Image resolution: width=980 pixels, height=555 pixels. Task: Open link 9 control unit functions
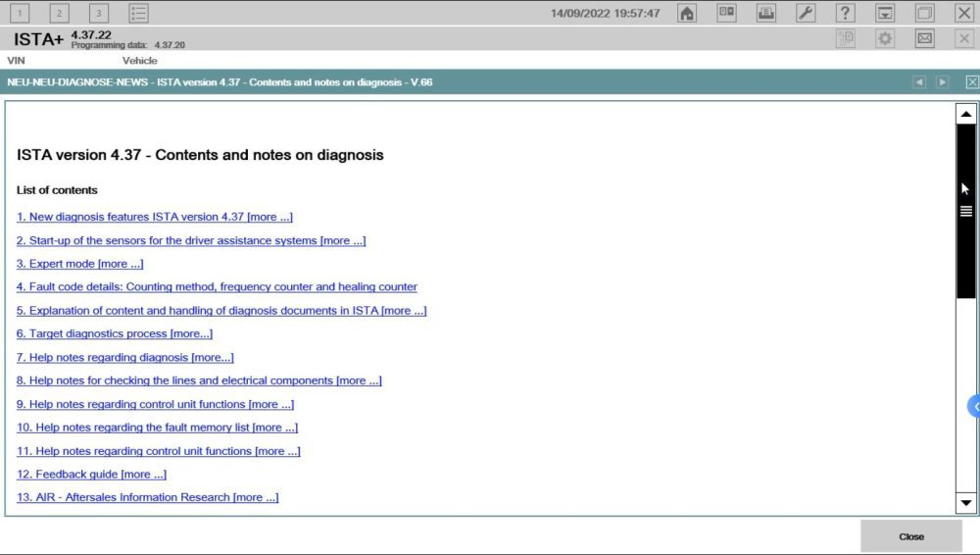pyautogui.click(x=155, y=404)
